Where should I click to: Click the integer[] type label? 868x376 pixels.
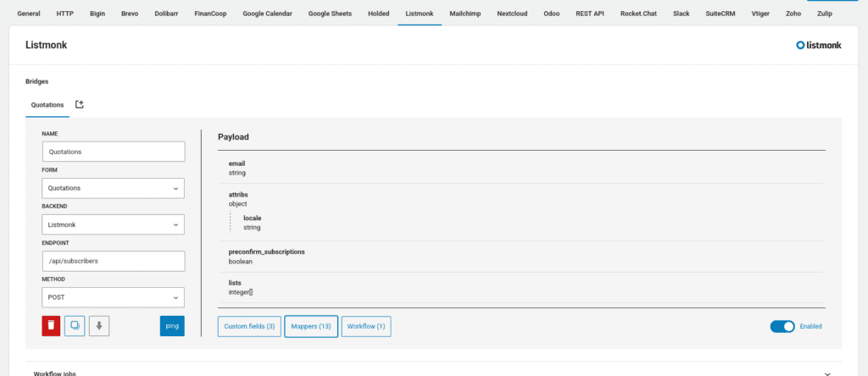tap(241, 292)
